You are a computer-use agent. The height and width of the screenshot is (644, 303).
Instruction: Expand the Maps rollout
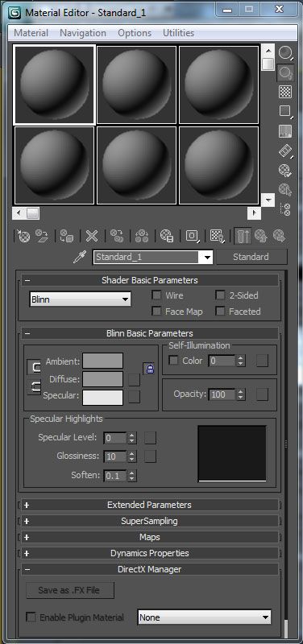point(150,537)
